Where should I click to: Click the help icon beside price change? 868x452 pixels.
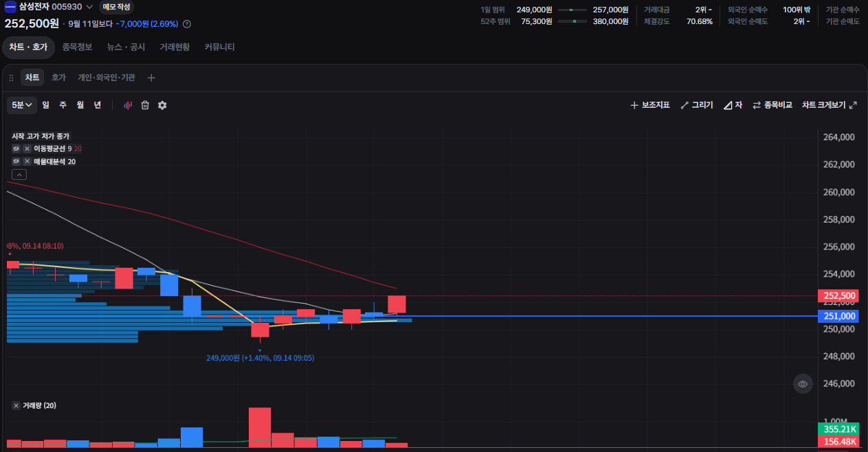pos(187,24)
